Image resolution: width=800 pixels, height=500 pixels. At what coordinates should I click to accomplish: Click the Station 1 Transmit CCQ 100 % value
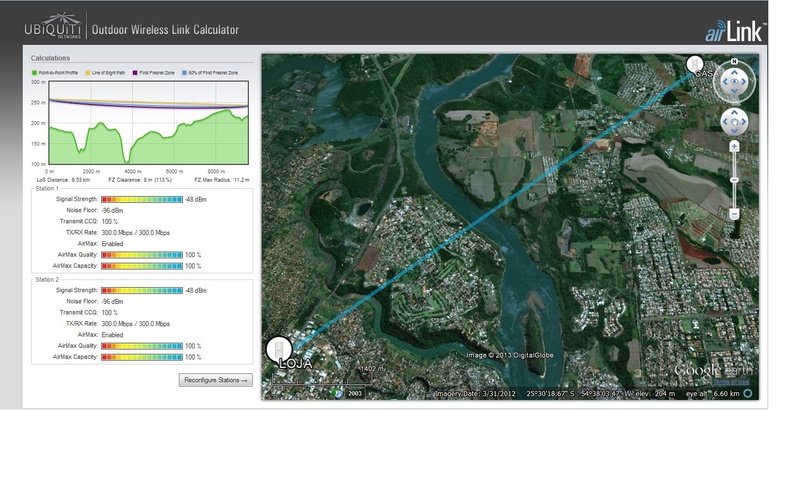(x=110, y=221)
